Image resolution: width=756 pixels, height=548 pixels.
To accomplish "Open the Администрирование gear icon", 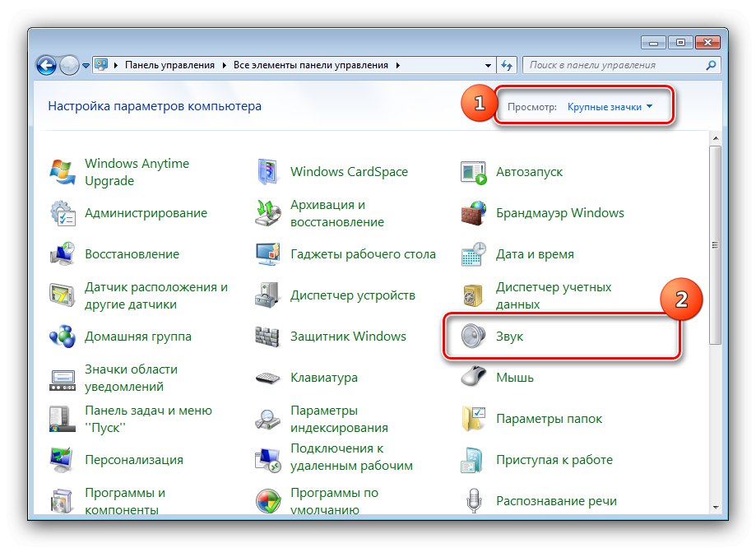I will [x=63, y=213].
